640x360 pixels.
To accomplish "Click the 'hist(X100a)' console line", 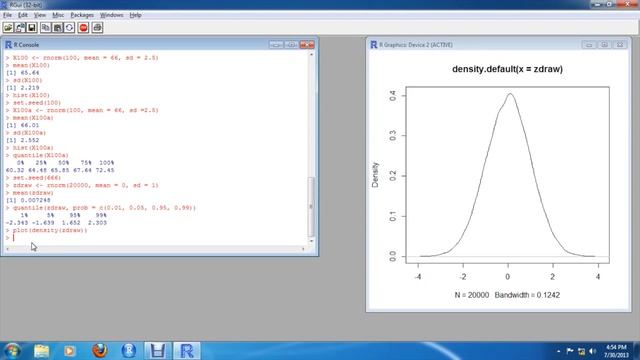I will (33, 148).
